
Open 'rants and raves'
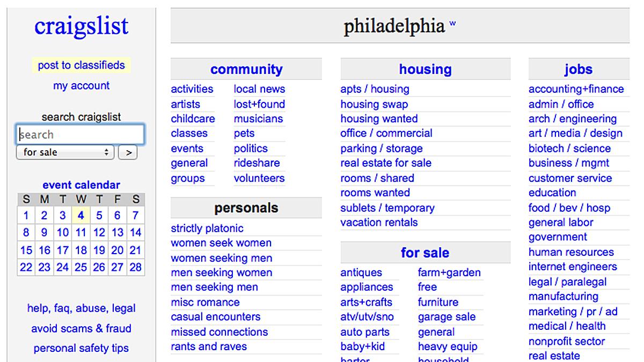pyautogui.click(x=209, y=347)
